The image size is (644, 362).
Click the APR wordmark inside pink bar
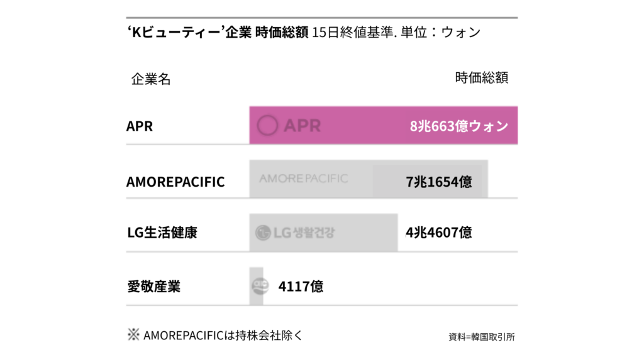click(302, 126)
